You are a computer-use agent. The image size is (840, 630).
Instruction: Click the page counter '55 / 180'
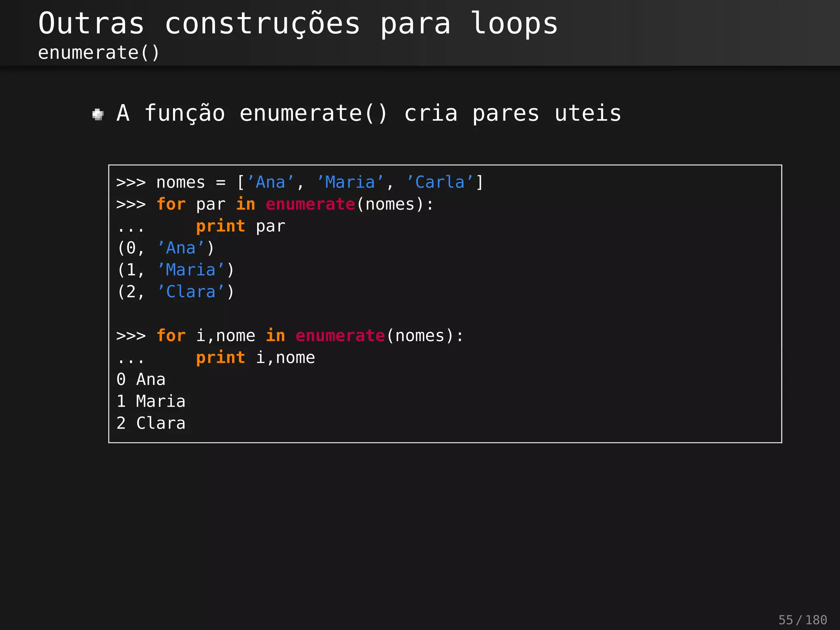click(803, 620)
